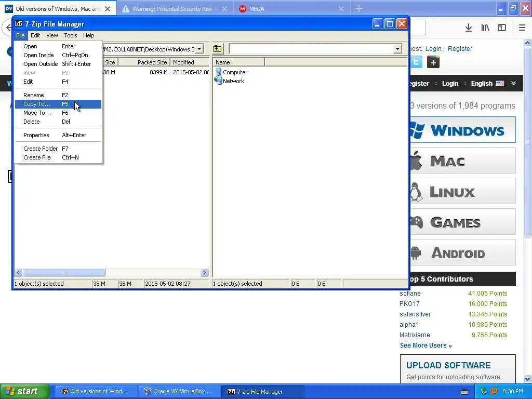Click Login in the dark nav bar
532x399 pixels.
[x=450, y=84]
